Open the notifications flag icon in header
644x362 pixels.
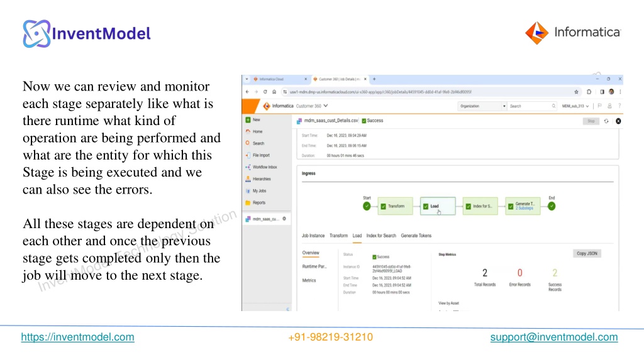(599, 106)
